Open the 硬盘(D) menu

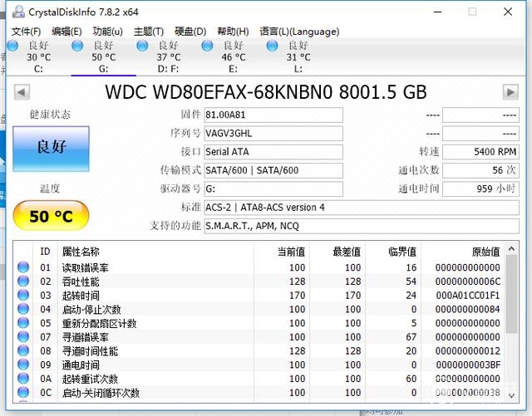190,32
